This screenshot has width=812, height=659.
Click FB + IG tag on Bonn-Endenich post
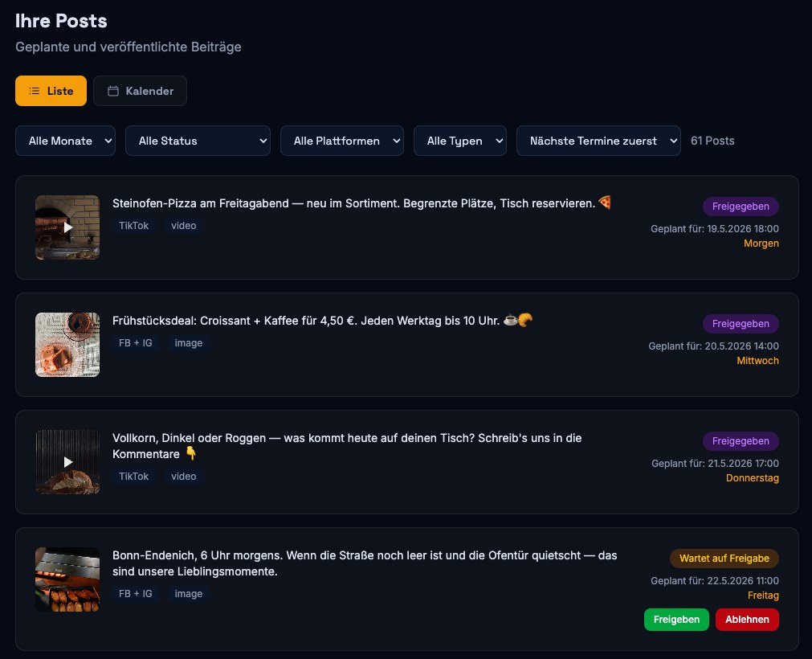[136, 594]
